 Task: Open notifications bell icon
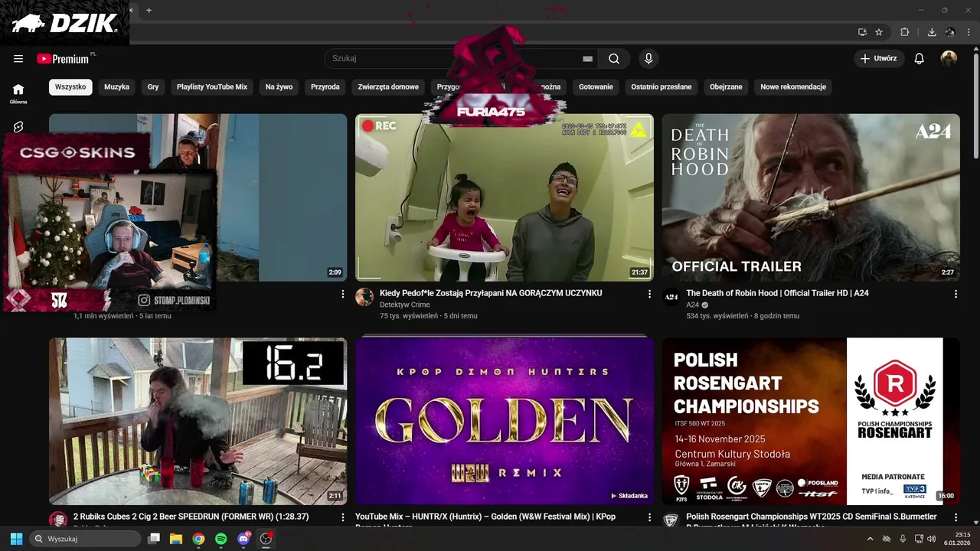[920, 59]
